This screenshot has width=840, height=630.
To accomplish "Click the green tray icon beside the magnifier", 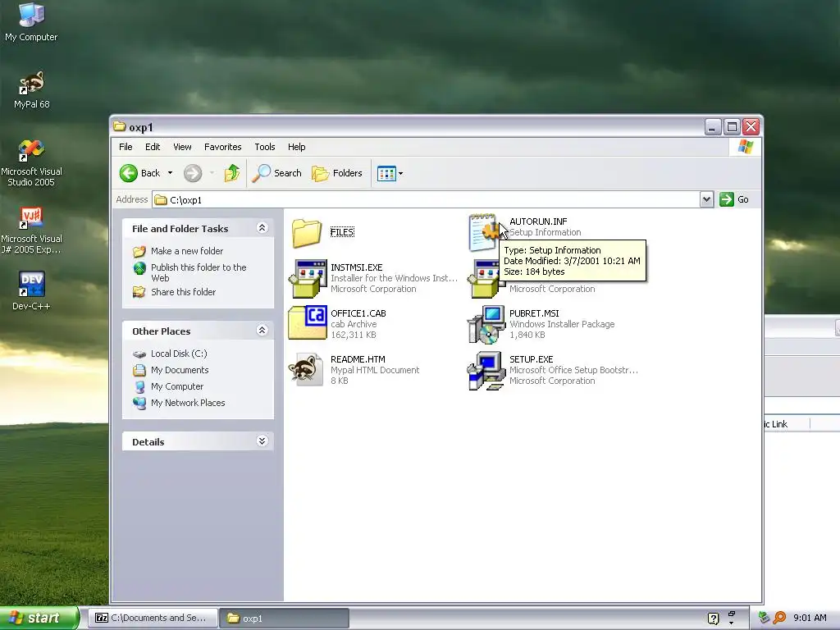I will pos(765,618).
